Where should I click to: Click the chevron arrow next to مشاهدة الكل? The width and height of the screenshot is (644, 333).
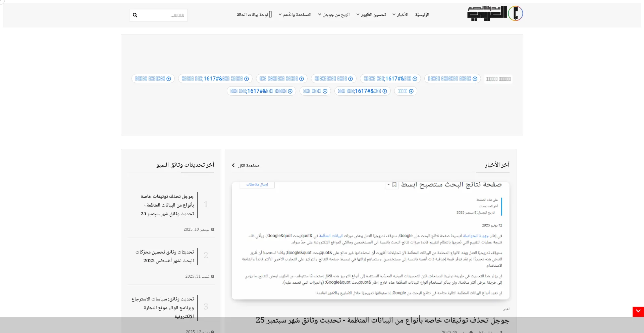point(233,165)
